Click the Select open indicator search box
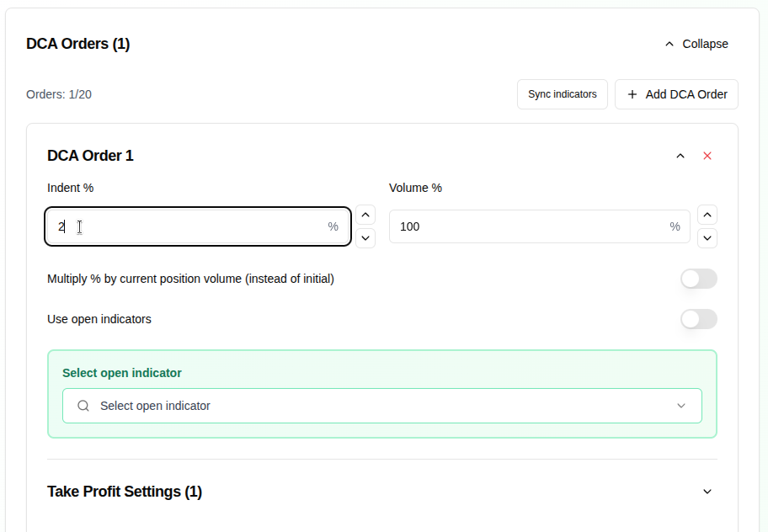This screenshot has width=768, height=532. click(x=337, y=405)
